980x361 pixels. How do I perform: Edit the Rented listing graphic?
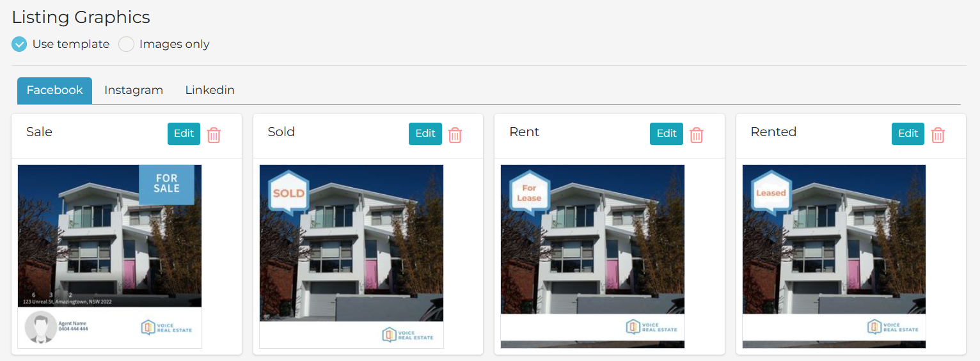[x=908, y=134]
